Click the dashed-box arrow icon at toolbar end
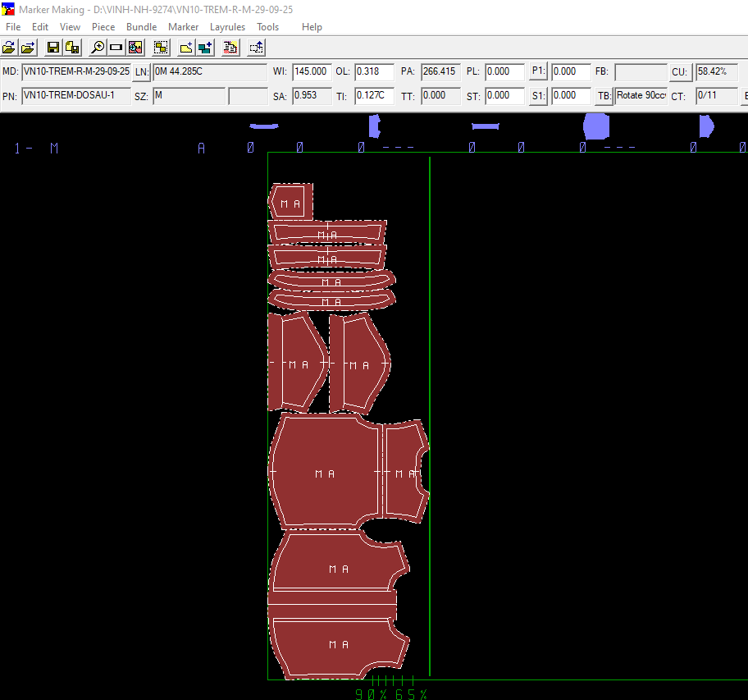This screenshot has height=700, width=748. click(257, 48)
